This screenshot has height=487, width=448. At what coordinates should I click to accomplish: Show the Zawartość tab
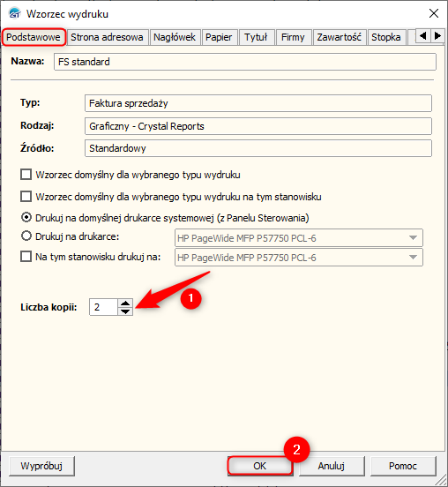[340, 37]
